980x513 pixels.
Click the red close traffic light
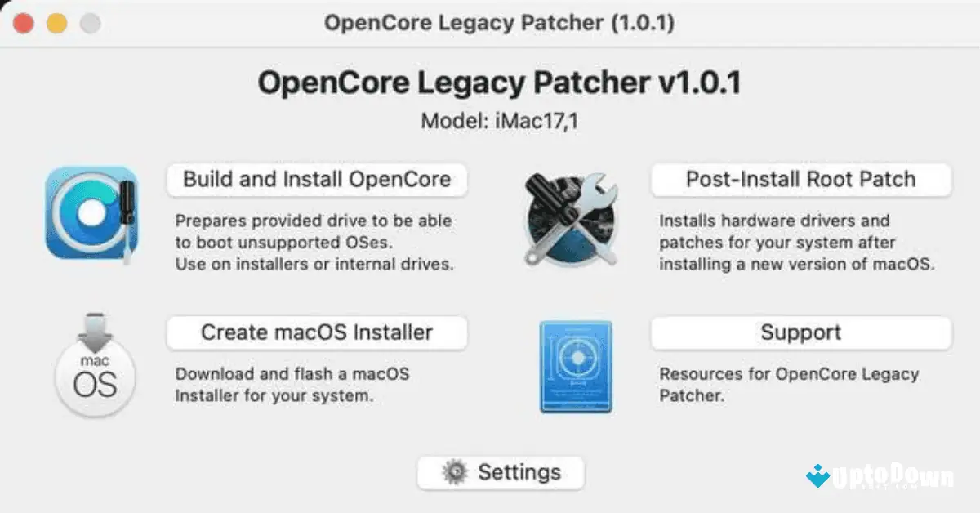pos(24,24)
